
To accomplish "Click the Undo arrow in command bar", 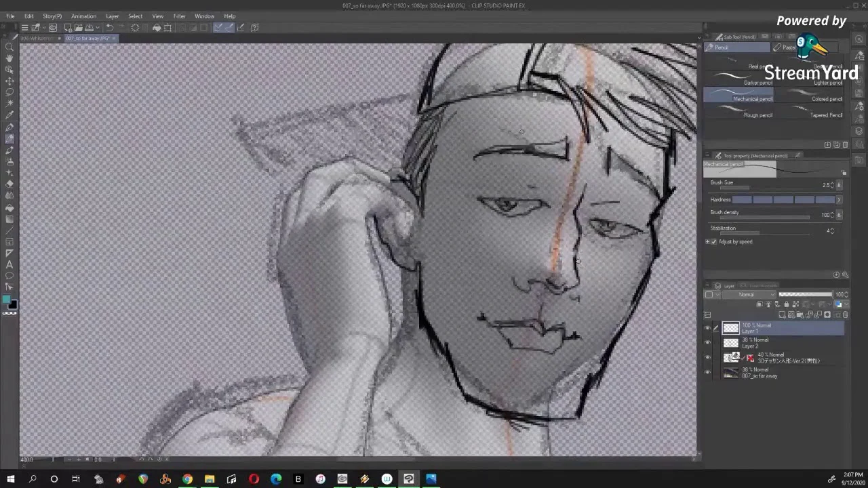I will tap(109, 28).
